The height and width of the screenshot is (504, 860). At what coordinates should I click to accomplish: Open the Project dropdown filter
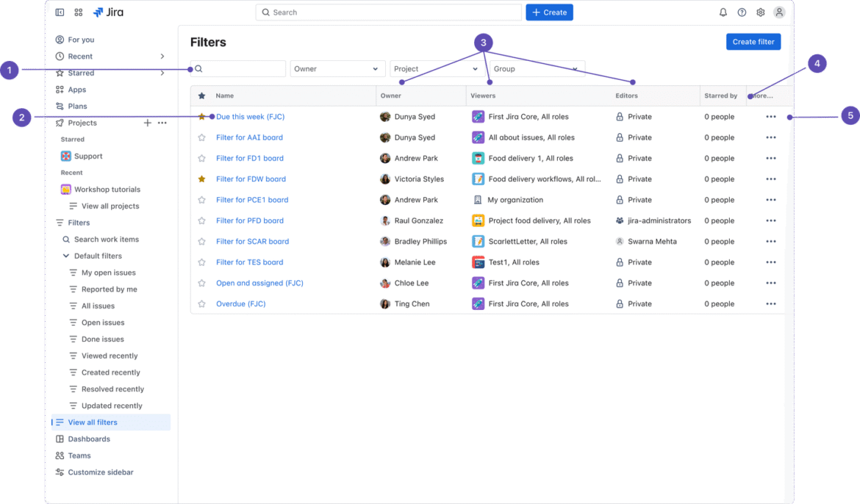pyautogui.click(x=437, y=69)
